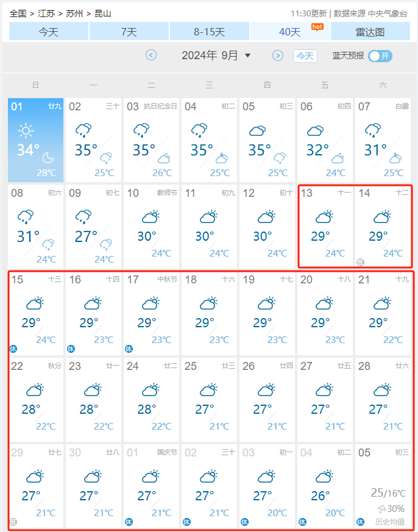Click the night moon icon on day 01
The width and height of the screenshot is (418, 532).
[x=48, y=158]
